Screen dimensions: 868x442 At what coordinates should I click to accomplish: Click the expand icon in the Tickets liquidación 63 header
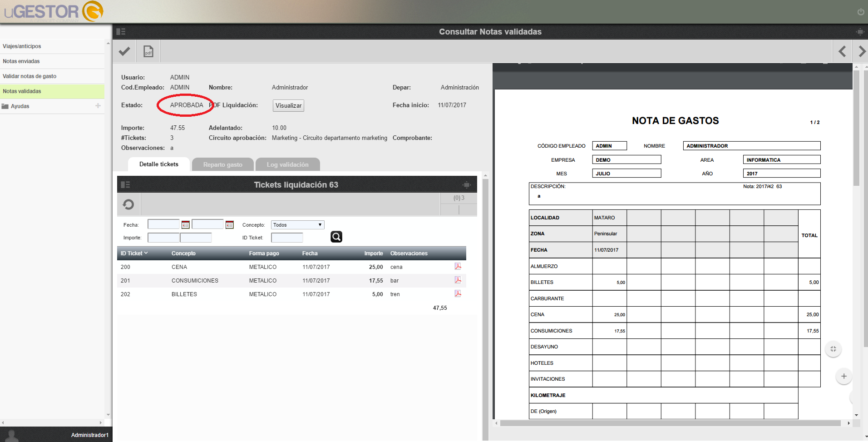click(467, 185)
